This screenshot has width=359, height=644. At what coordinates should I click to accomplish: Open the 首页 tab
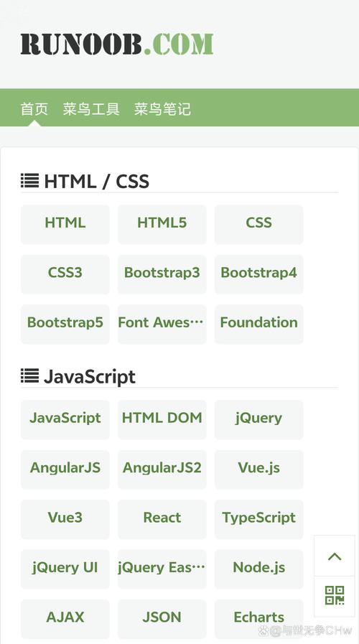[34, 109]
